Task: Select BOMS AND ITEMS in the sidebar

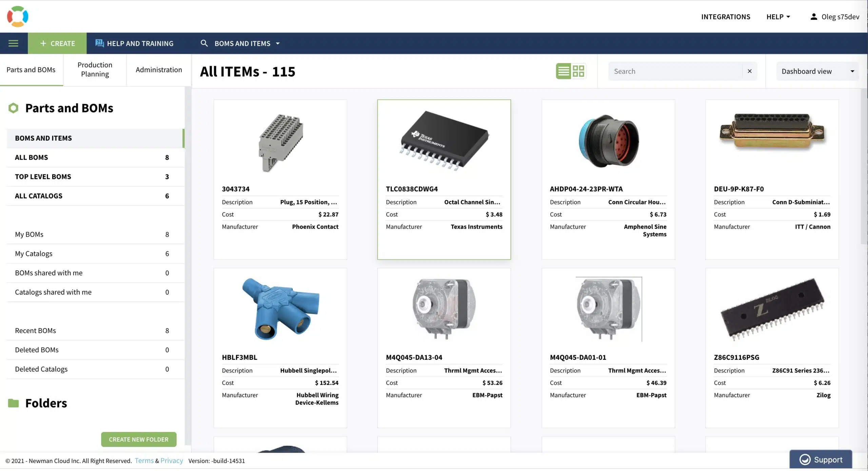Action: [x=95, y=138]
